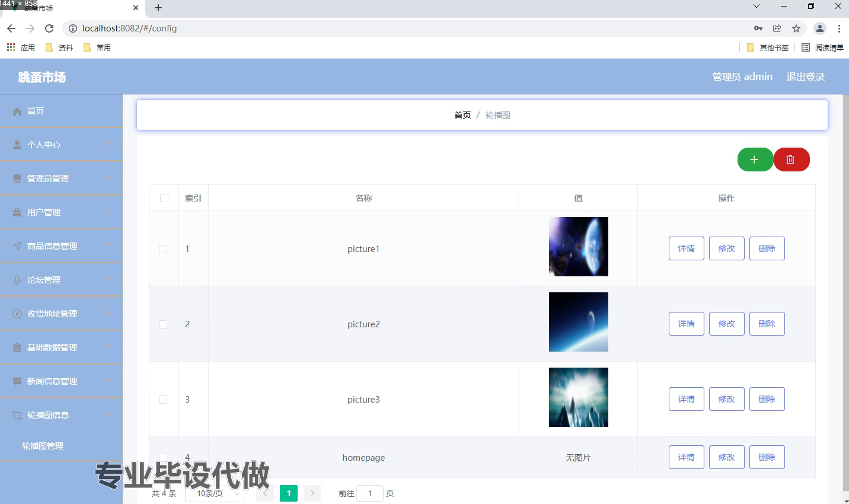Click the paper-plane icon beside 商品信息管理
This screenshot has height=504, width=849.
tap(17, 246)
